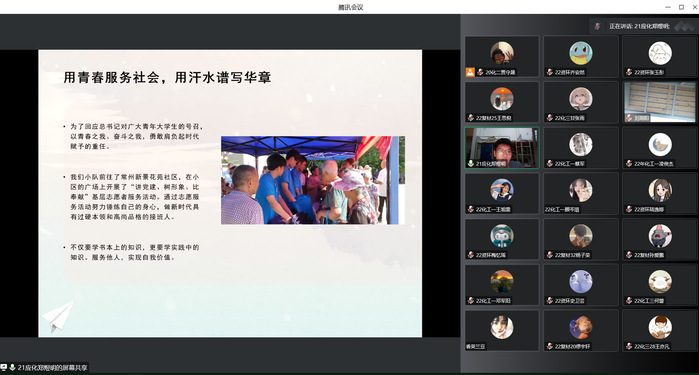This screenshot has height=375, width=699.
Task: Select the sheep avatar participant tile
Action: 659,285
